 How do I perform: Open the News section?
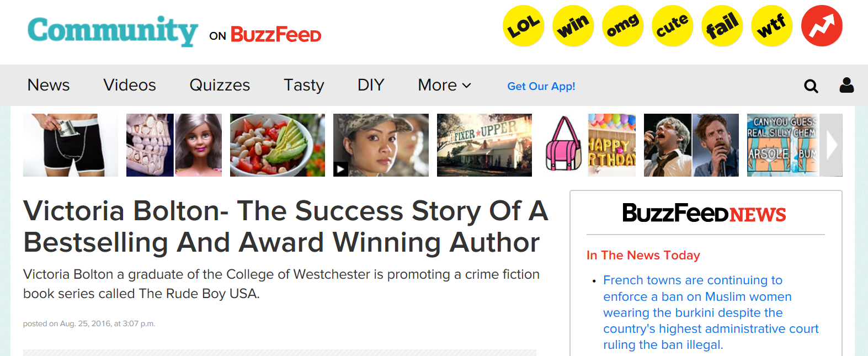tap(48, 85)
